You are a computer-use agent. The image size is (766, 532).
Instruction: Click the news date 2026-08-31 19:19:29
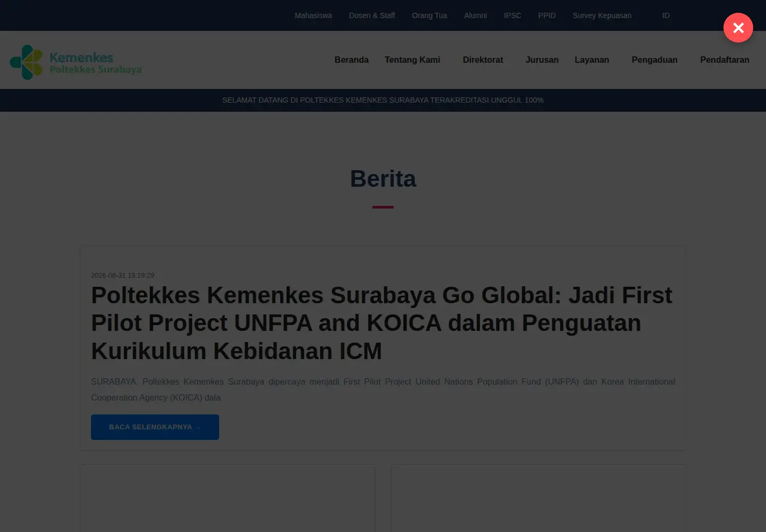122,275
